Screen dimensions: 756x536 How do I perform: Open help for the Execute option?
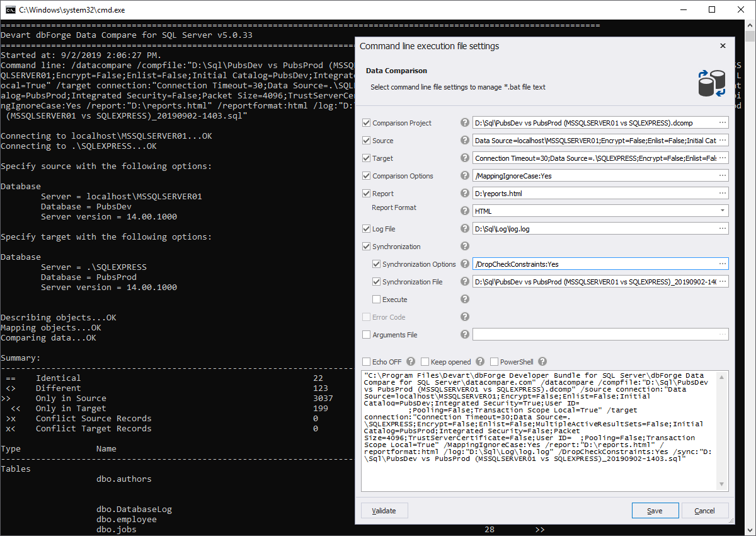(464, 299)
